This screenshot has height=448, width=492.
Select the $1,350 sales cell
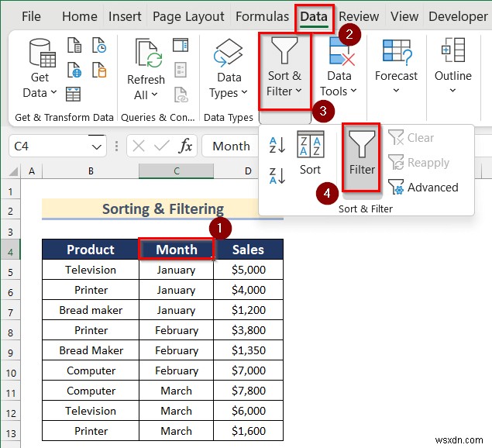click(248, 350)
